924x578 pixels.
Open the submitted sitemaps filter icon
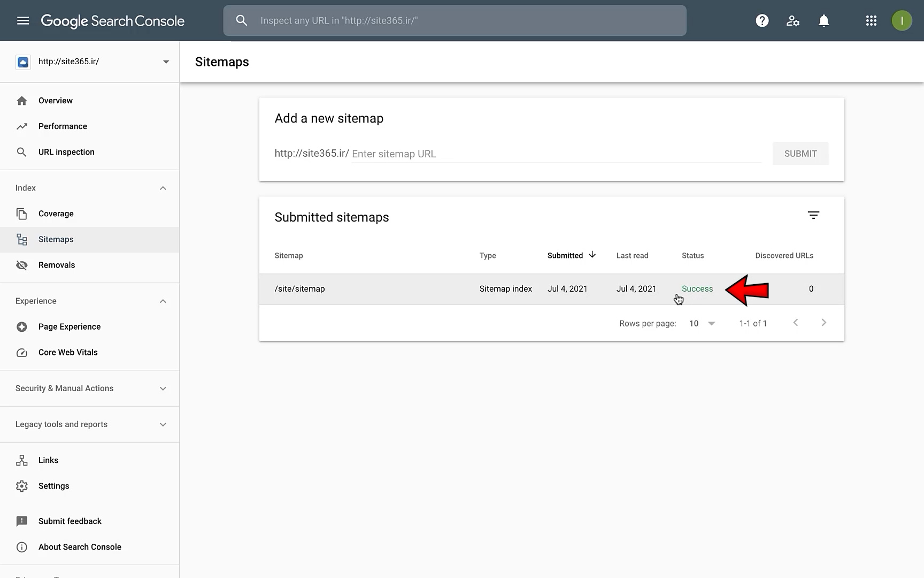point(813,215)
